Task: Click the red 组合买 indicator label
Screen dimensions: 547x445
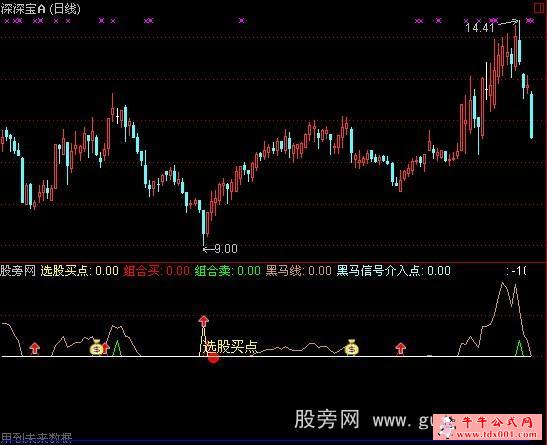Action: tap(141, 271)
